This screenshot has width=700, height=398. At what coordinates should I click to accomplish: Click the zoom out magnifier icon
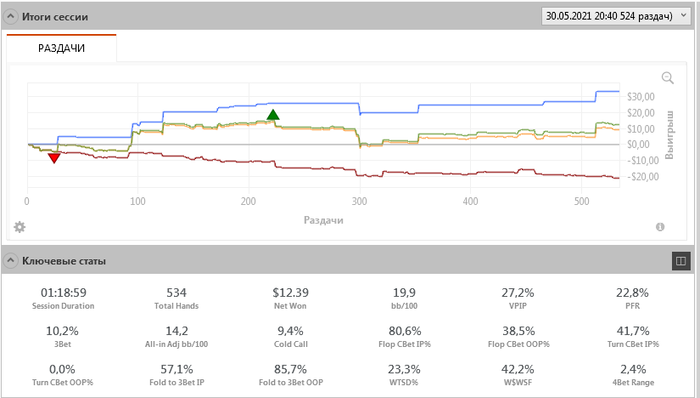pos(667,78)
